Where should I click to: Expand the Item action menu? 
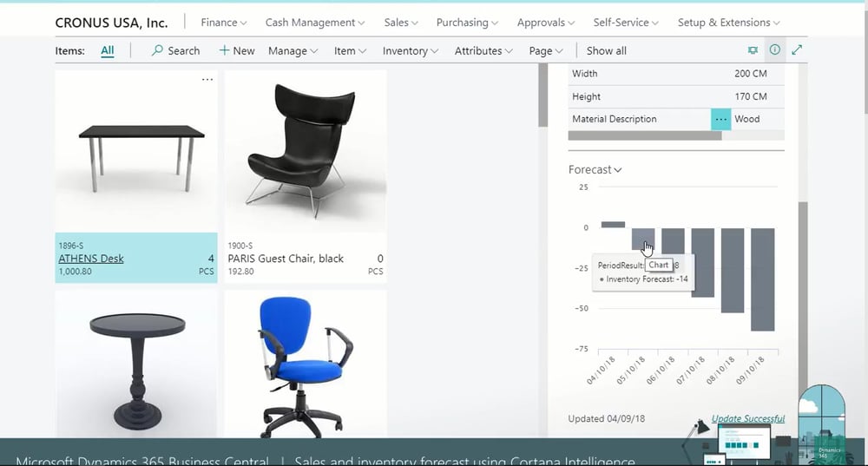(350, 51)
